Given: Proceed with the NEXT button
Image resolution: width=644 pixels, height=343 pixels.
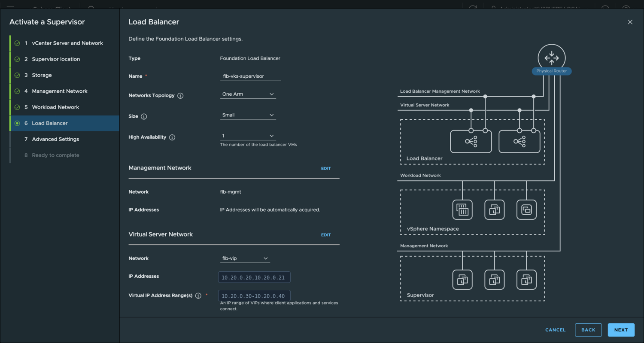Looking at the screenshot, I should [621, 330].
